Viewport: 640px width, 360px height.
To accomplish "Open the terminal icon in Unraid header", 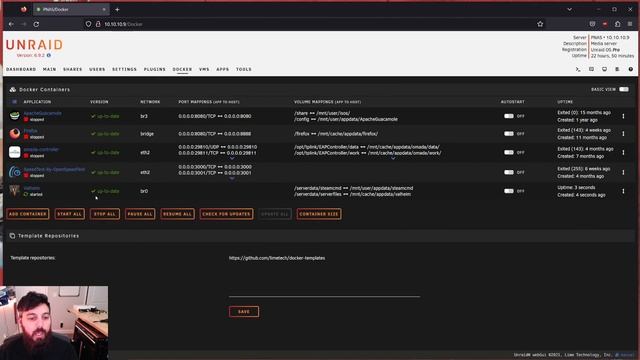I will click(578, 69).
